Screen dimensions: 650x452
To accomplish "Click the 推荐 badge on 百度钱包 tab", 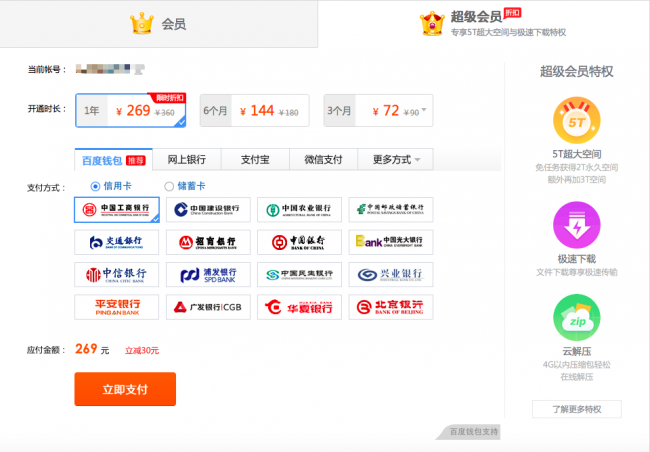I will [136, 161].
